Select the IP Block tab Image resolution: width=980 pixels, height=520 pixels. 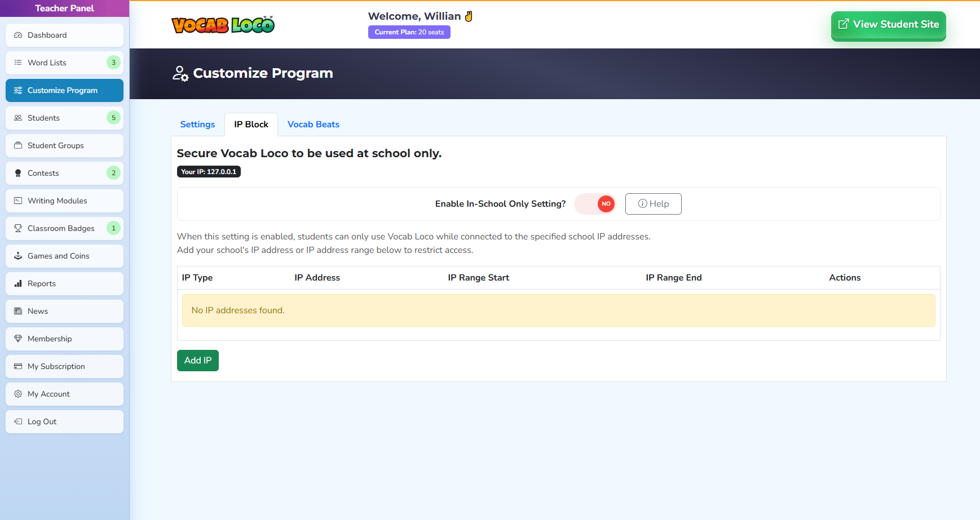coord(251,125)
